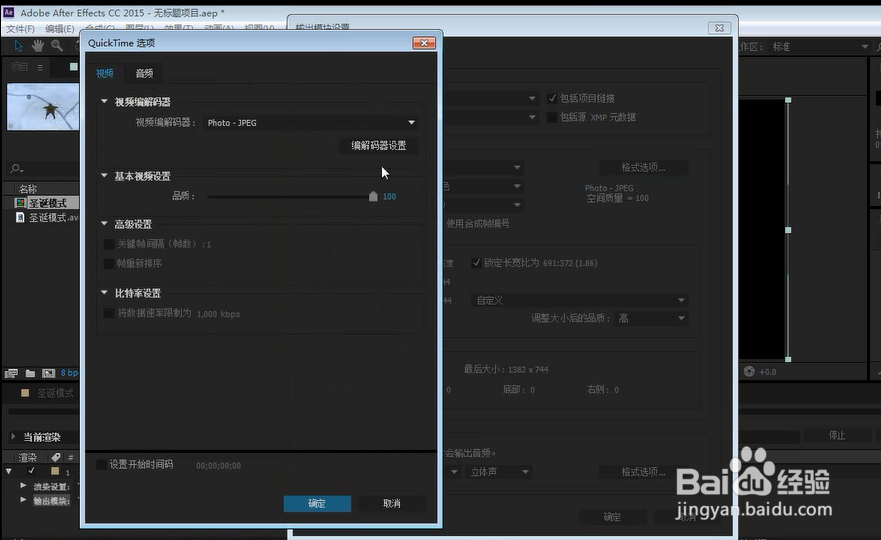
Task: Adjust the 品质 quality slider handle
Action: coord(373,196)
